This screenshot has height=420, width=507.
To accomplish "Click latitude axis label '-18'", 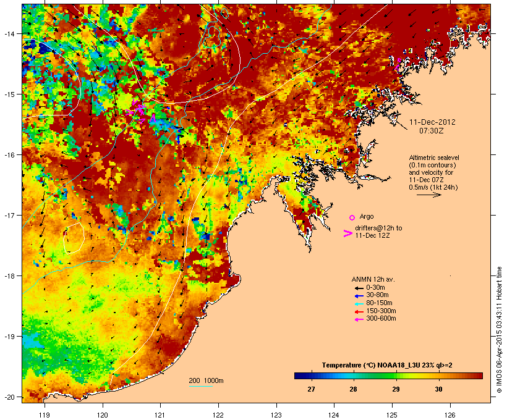I will (9, 275).
